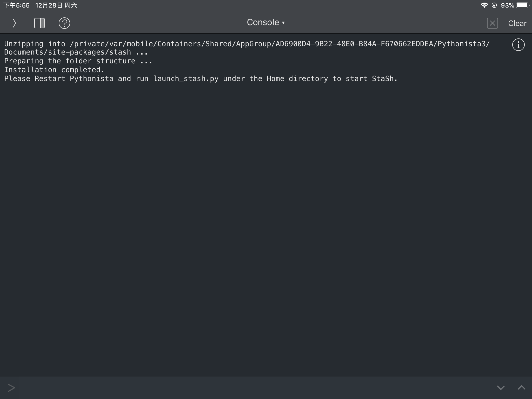The image size is (532, 399).
Task: Tap the left chevron to show editor
Action: point(14,23)
